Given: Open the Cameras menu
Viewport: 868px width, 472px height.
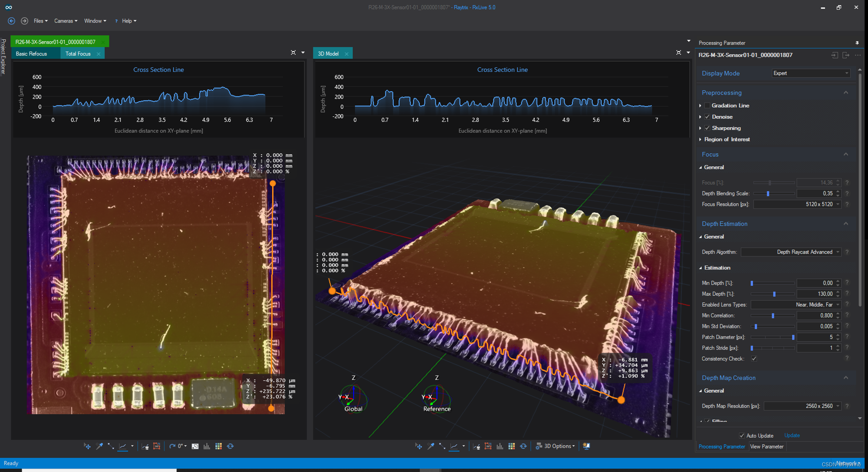Looking at the screenshot, I should (x=66, y=21).
